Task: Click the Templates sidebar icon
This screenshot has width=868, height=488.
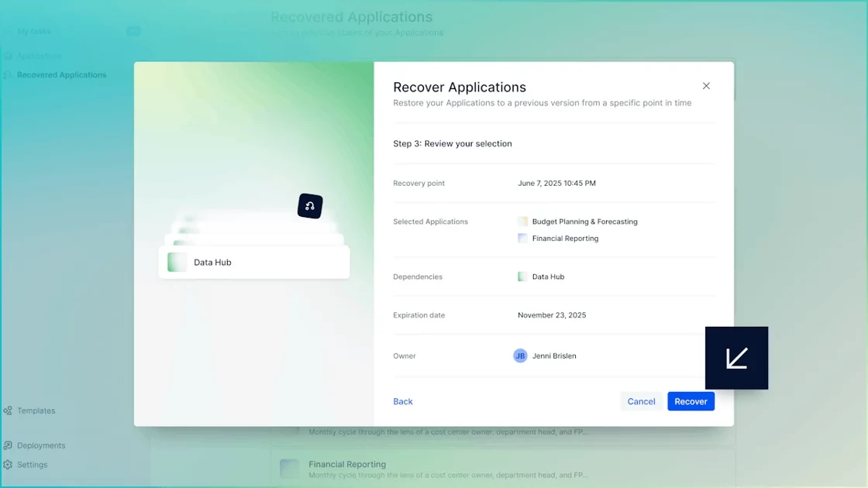Action: [x=8, y=411]
